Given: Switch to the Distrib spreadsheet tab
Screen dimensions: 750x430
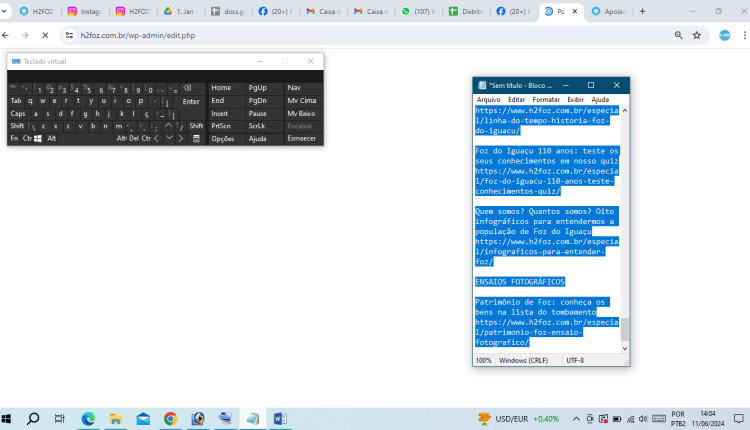Looking at the screenshot, I should point(467,11).
